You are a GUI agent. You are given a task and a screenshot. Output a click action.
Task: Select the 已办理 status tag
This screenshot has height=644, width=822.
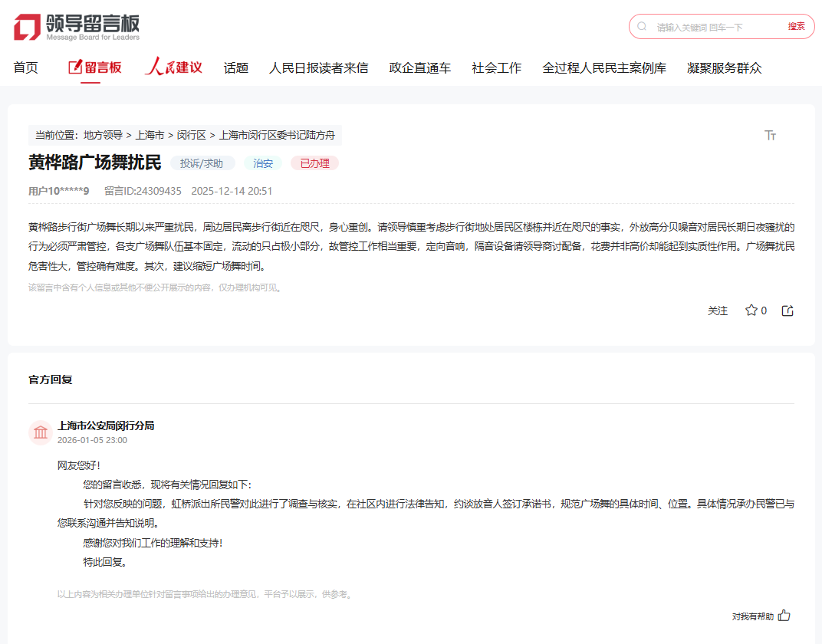pos(314,163)
